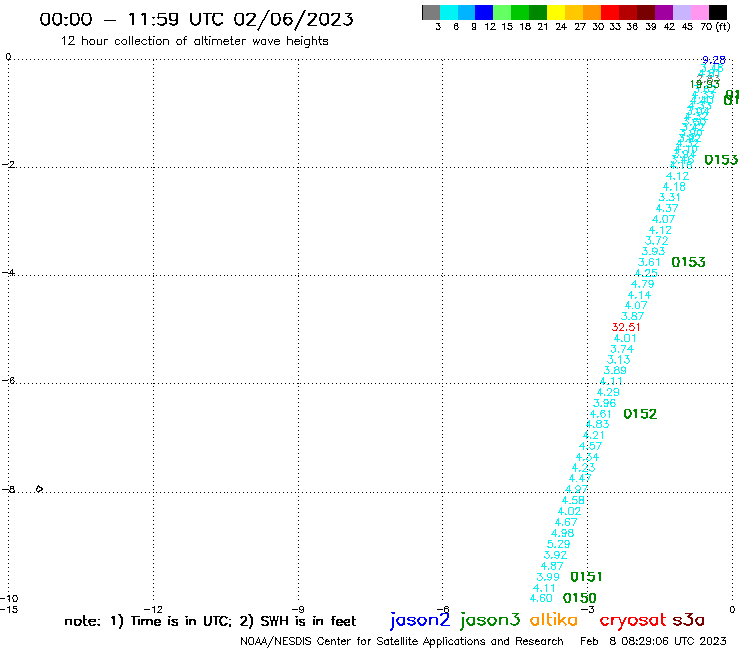Click the red 32.51 wave height value
740x650 pixels.
coord(626,327)
